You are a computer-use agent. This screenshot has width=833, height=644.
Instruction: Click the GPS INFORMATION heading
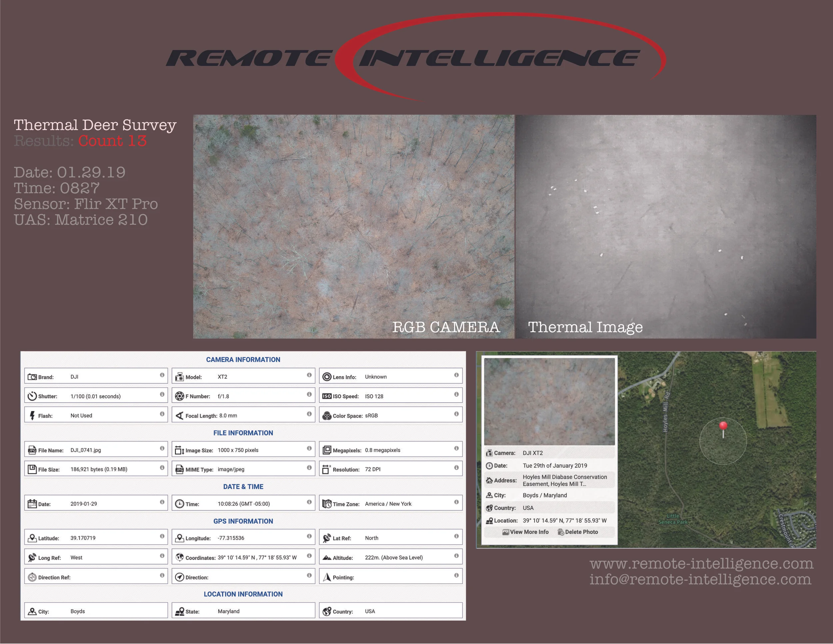tap(243, 521)
